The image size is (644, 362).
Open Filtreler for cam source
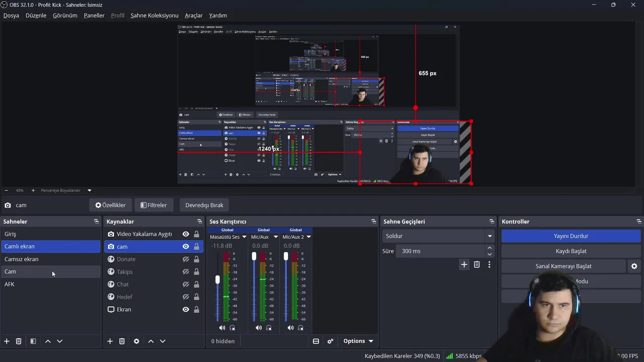point(153,205)
